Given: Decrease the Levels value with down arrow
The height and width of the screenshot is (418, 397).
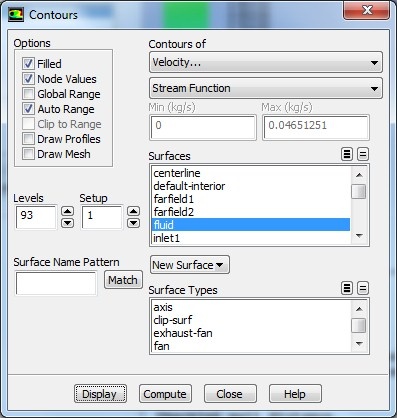Looking at the screenshot, I should (68, 223).
